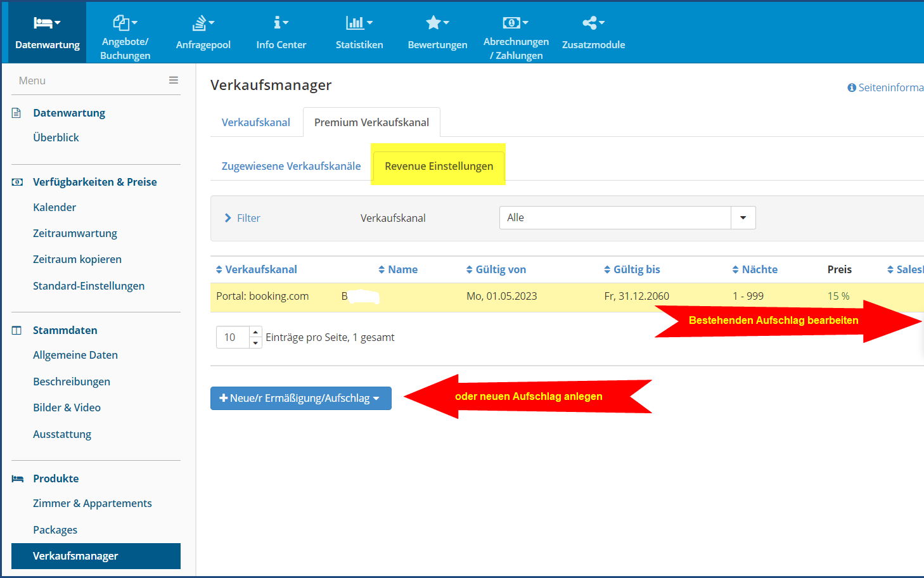Click the Stammdaten sidebar heading
Screen dimensions: 924x578
point(65,330)
